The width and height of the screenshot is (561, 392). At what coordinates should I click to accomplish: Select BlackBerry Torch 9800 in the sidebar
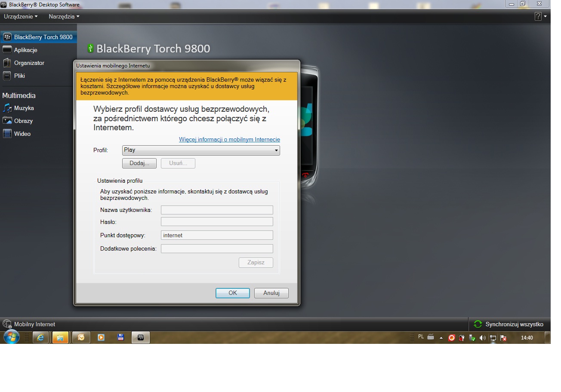(39, 37)
